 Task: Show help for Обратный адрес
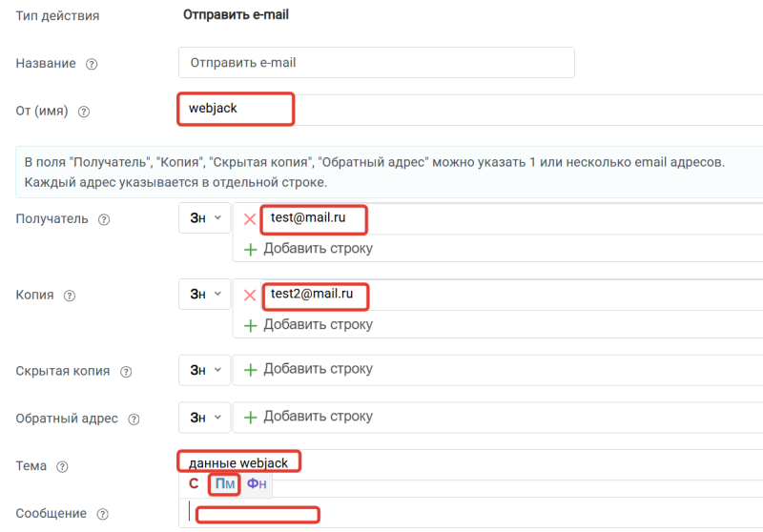click(x=134, y=419)
